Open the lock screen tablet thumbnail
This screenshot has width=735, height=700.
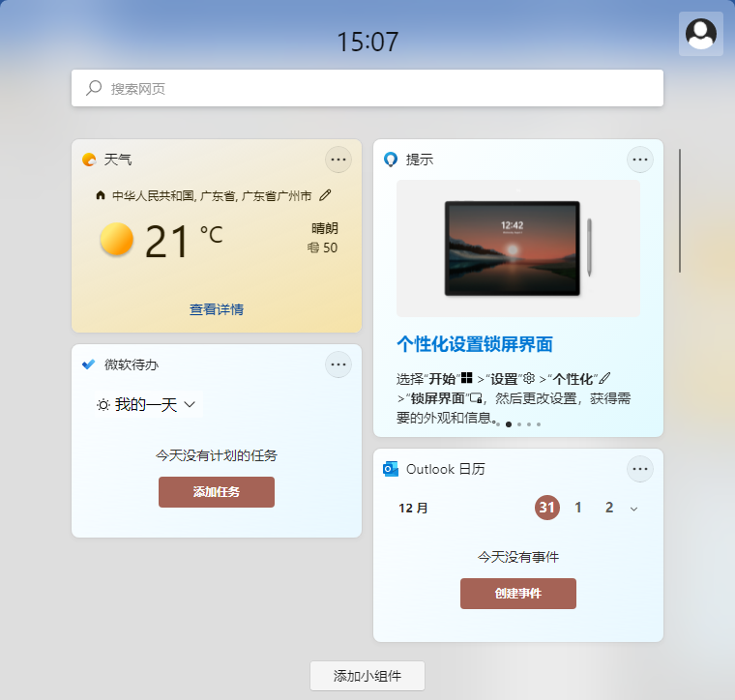pos(518,248)
